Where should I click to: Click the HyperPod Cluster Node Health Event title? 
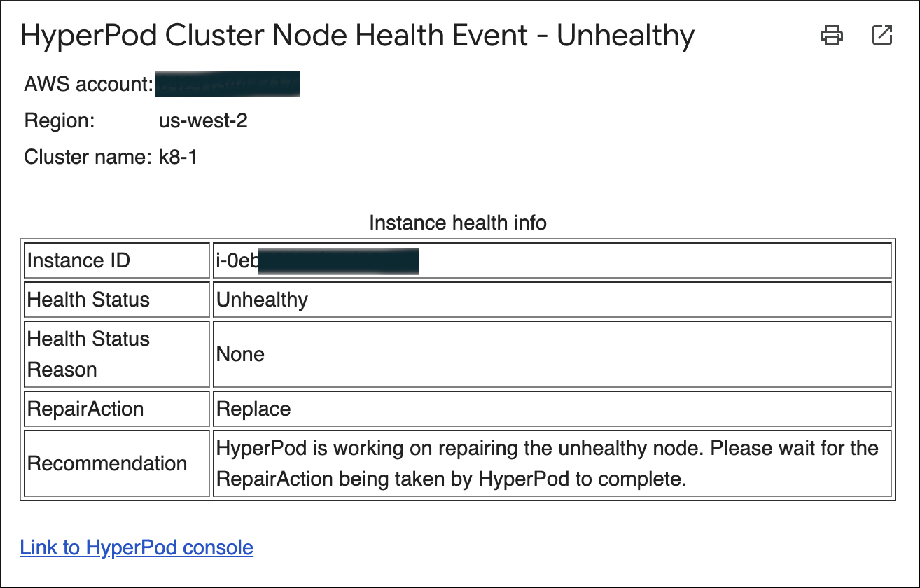pos(357,36)
